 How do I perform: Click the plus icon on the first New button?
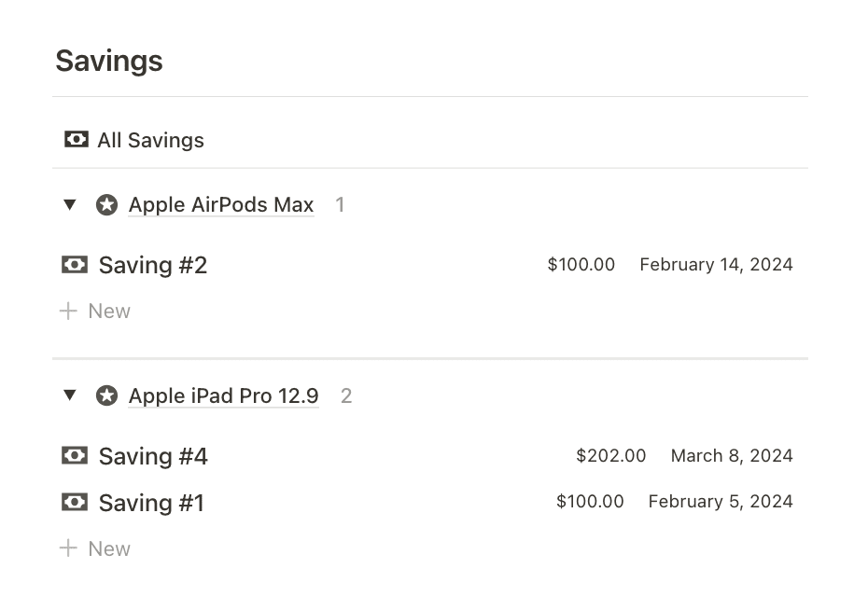(x=68, y=311)
